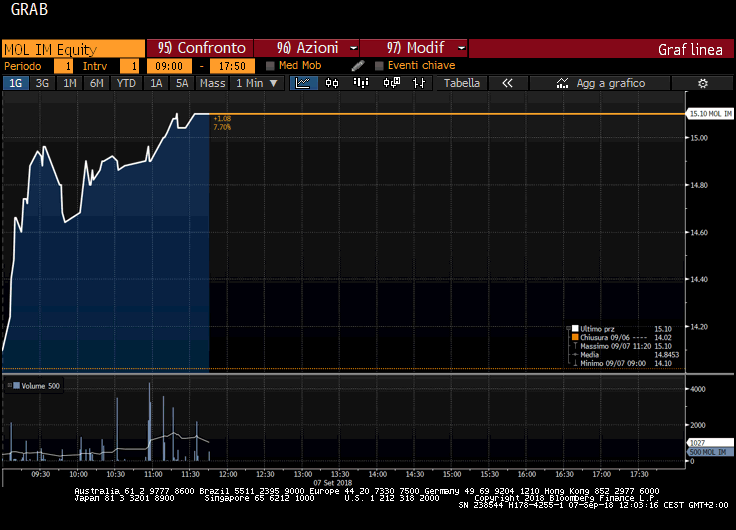Switch to the 6M range tab
Screen dimensions: 736x530
coord(97,83)
